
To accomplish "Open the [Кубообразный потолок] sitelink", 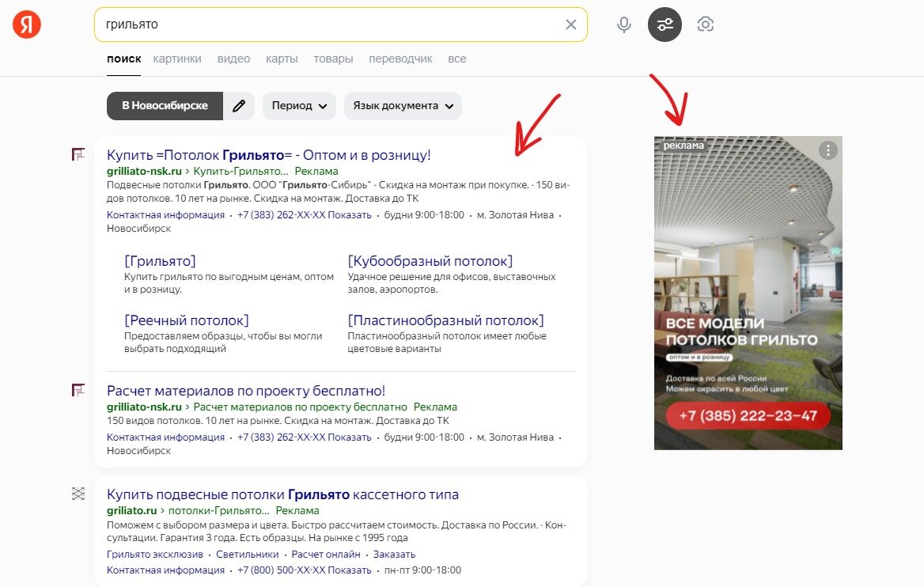I will pos(430,261).
